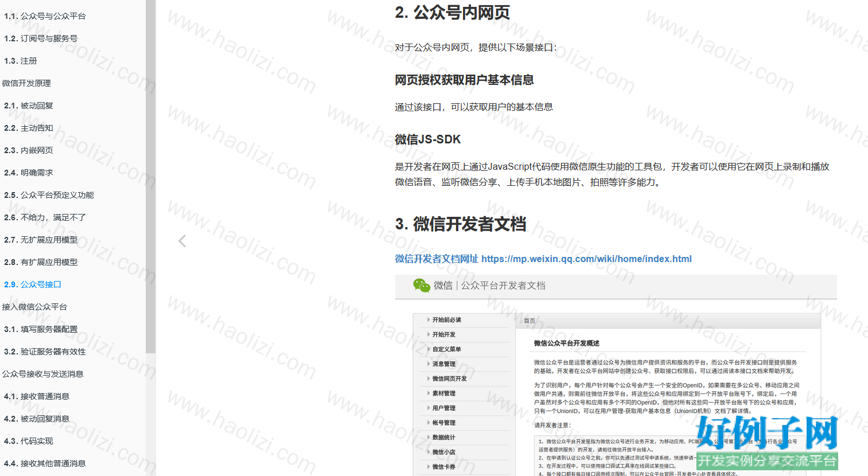Screen dimensions: 868x476
Task: Click 公众平台开发者文档 title in embedded image
Action: point(503,286)
